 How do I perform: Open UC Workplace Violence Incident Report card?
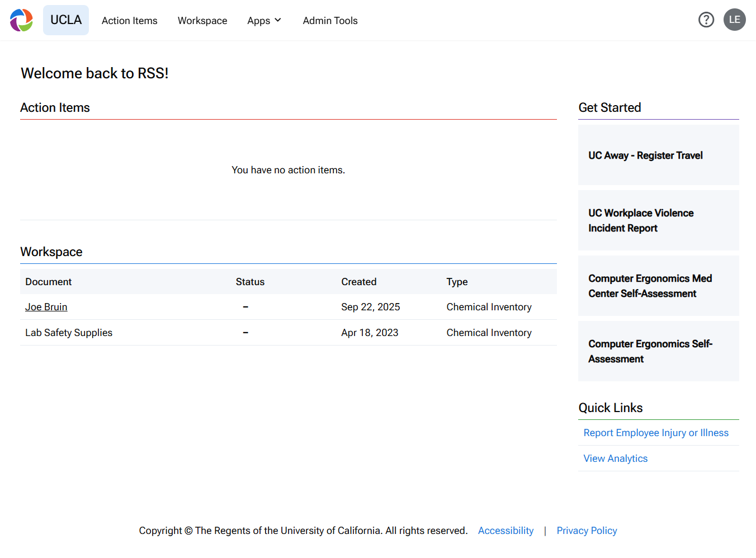click(x=659, y=220)
